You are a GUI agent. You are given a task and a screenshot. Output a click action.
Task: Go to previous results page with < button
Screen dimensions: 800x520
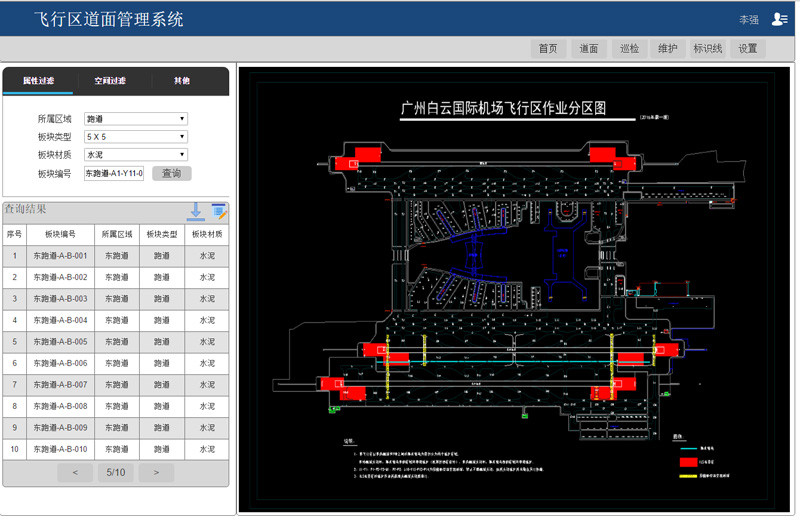tap(75, 473)
